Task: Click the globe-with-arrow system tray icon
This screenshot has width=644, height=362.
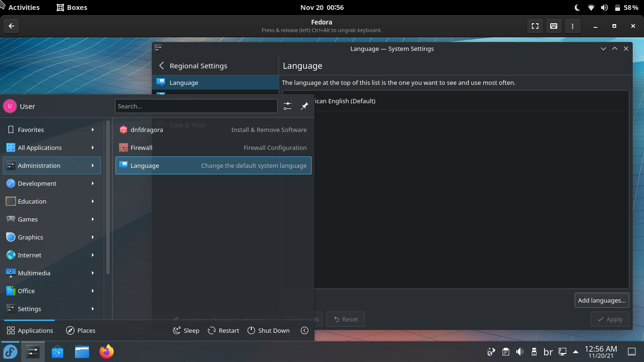Action: [491, 352]
